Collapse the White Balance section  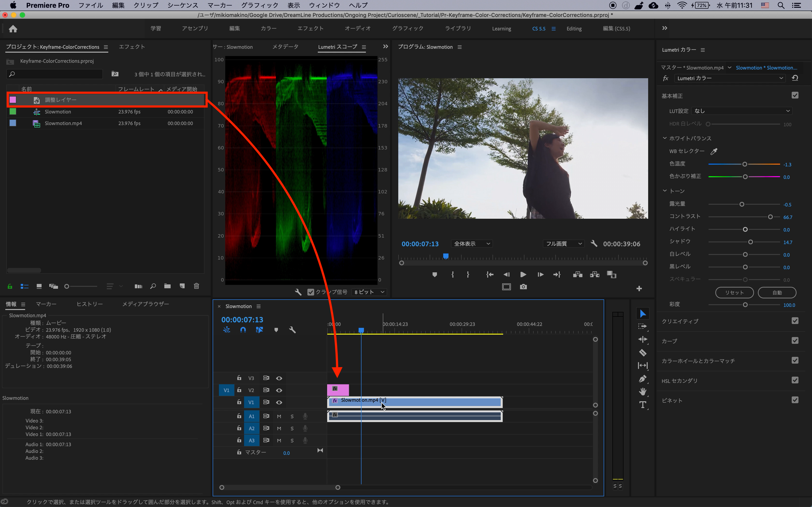pos(665,138)
